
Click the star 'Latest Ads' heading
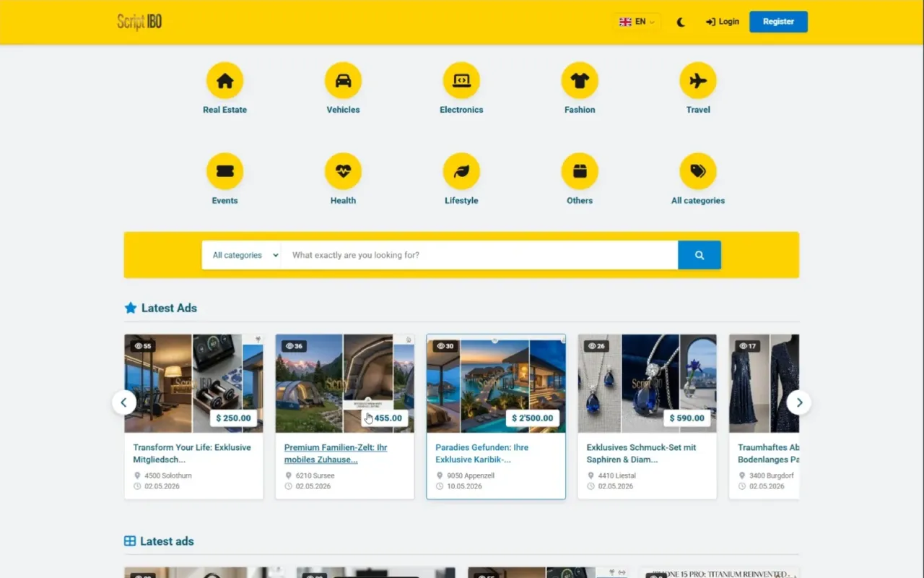[x=161, y=308]
